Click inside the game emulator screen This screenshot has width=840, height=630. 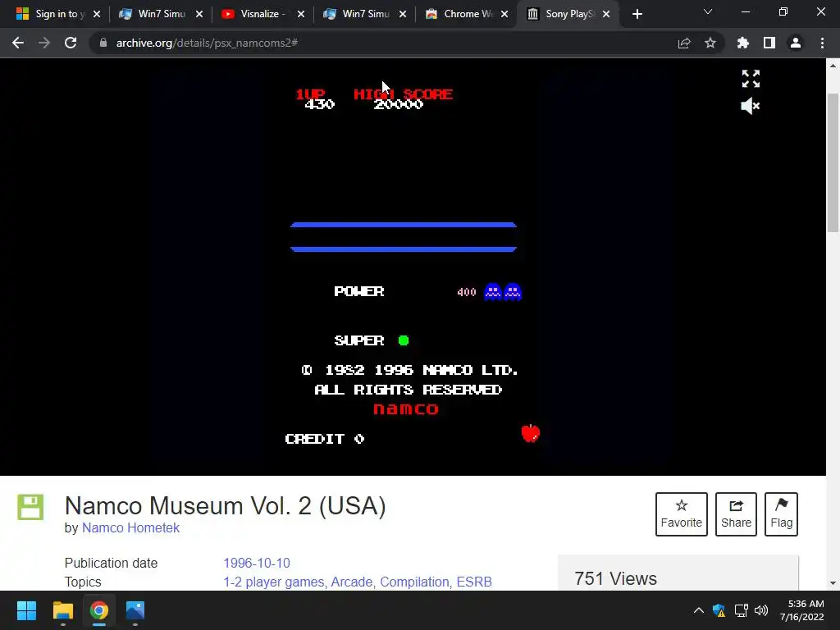click(413, 267)
